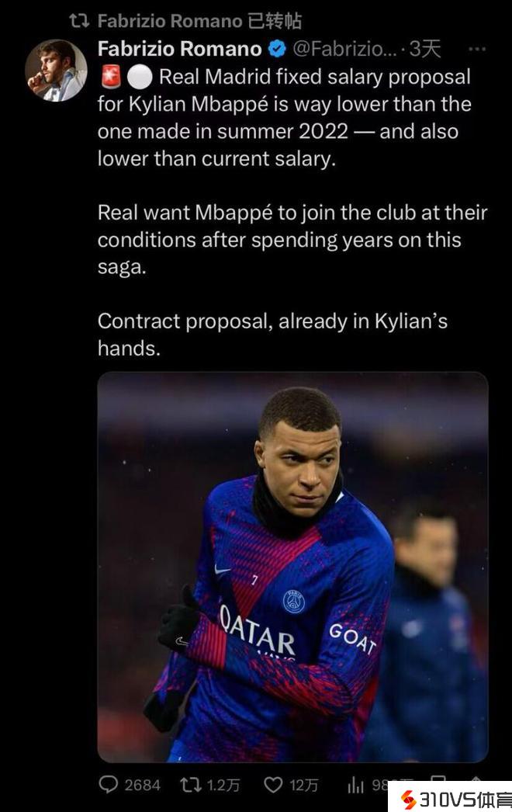Open view analytics bar-chart icon

pyautogui.click(x=355, y=786)
